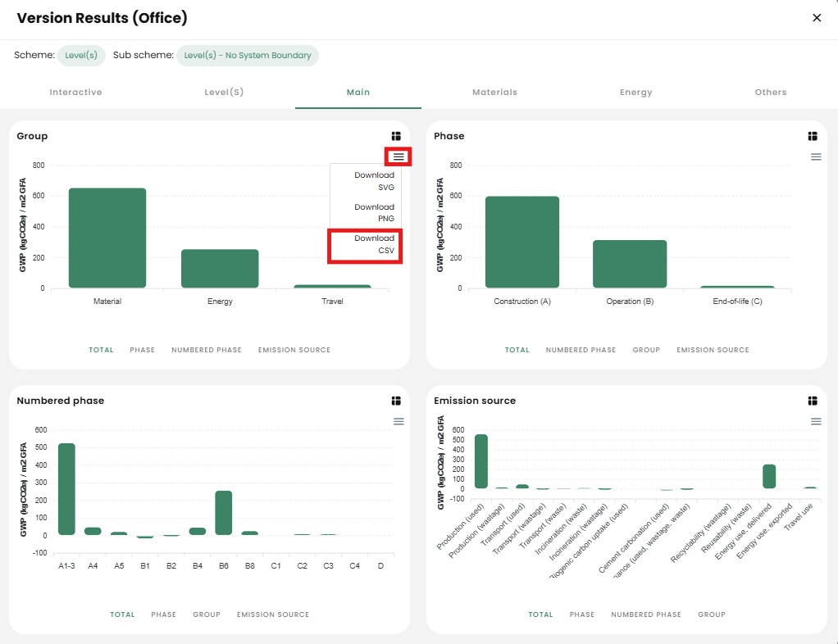Click the Material bar in Group chart
The width and height of the screenshot is (838, 644).
(107, 238)
